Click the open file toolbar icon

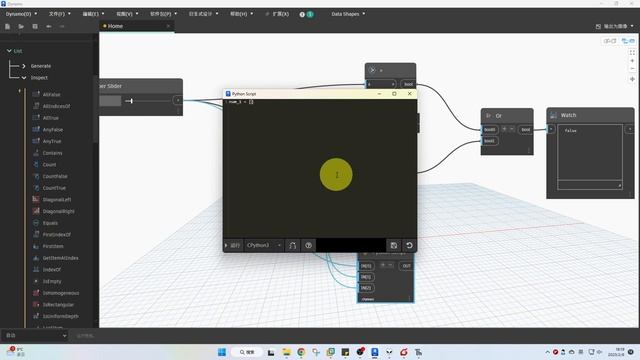(21, 27)
